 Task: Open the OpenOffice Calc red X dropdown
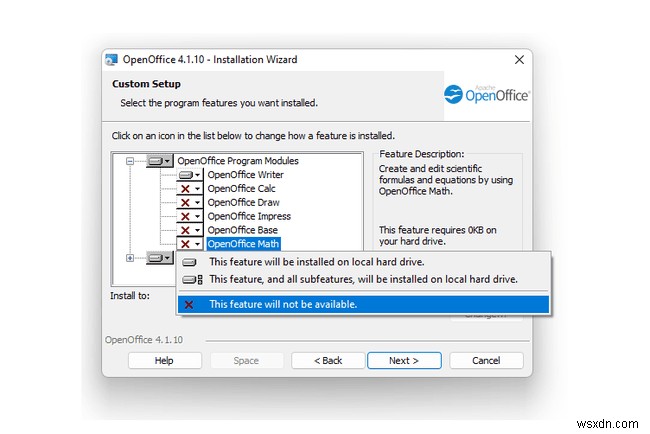189,189
